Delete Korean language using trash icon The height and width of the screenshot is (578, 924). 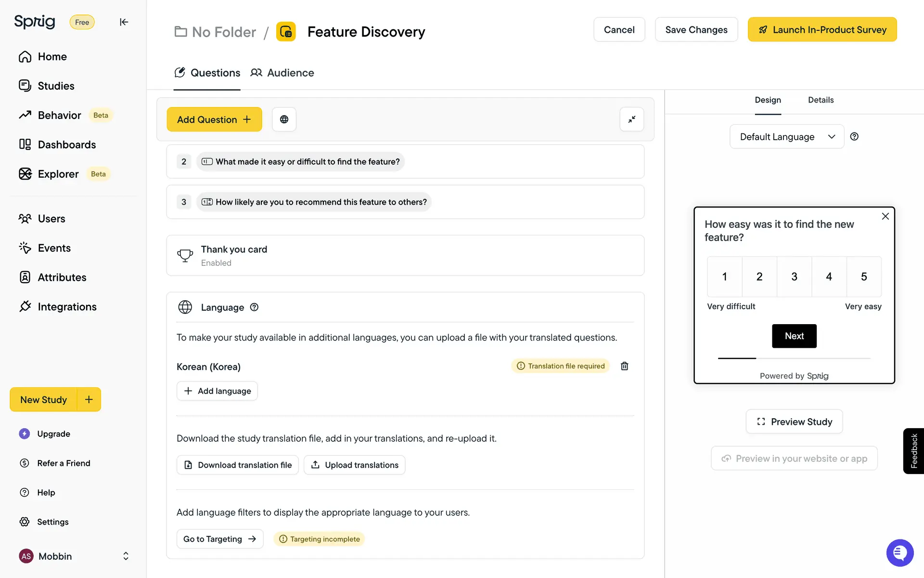point(624,366)
